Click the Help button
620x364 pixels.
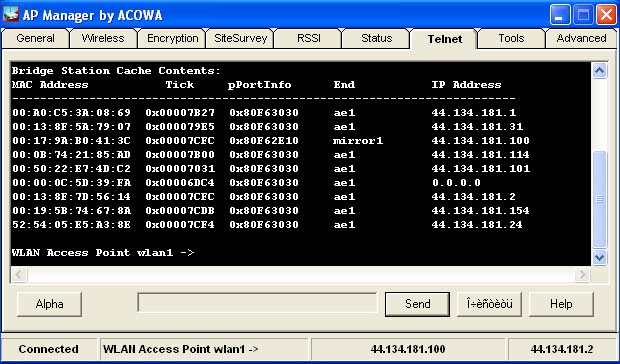coord(561,304)
